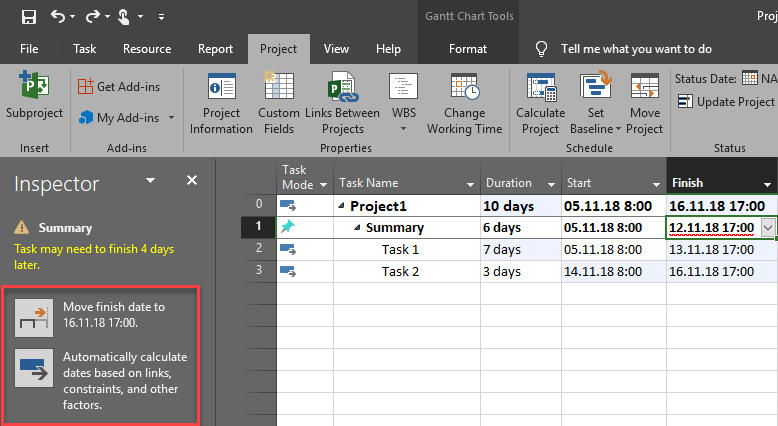
Task: Open the Task Name column filter dropdown
Action: (470, 184)
